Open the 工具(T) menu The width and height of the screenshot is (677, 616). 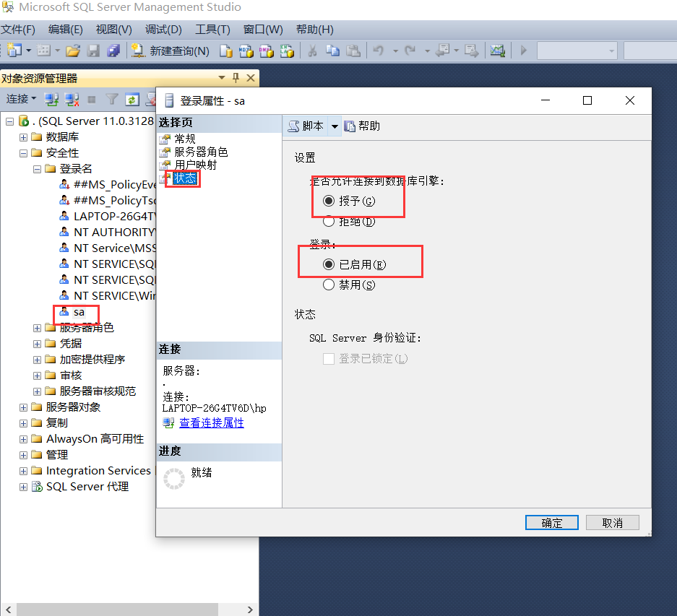coord(213,30)
